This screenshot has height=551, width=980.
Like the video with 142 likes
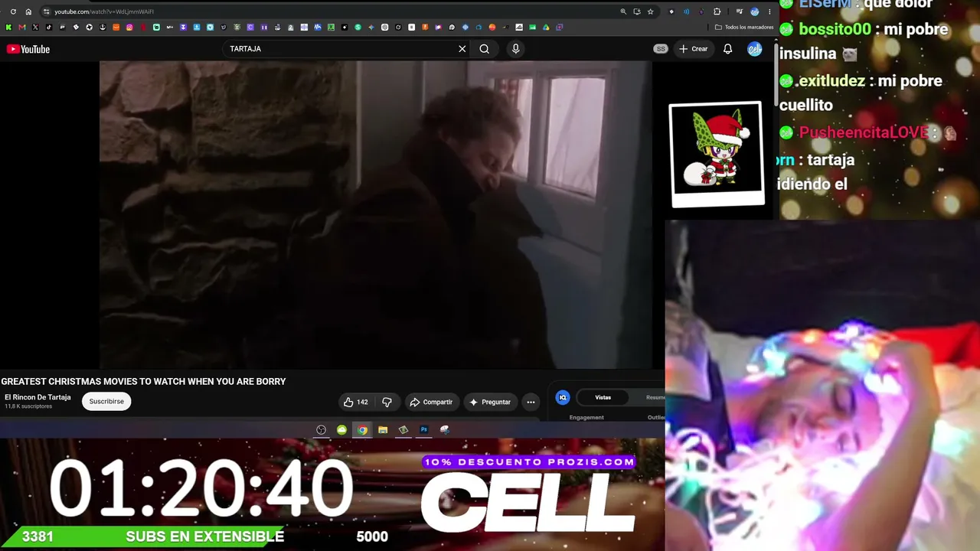click(x=356, y=402)
